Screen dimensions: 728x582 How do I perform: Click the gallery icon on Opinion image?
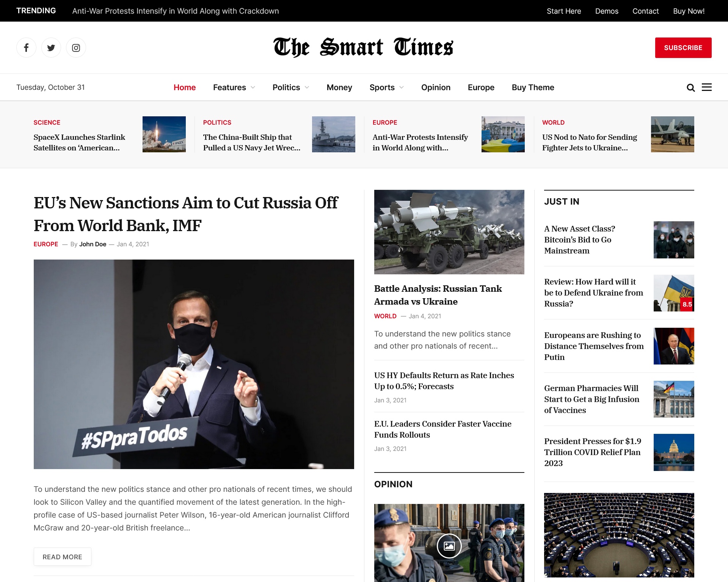449,546
